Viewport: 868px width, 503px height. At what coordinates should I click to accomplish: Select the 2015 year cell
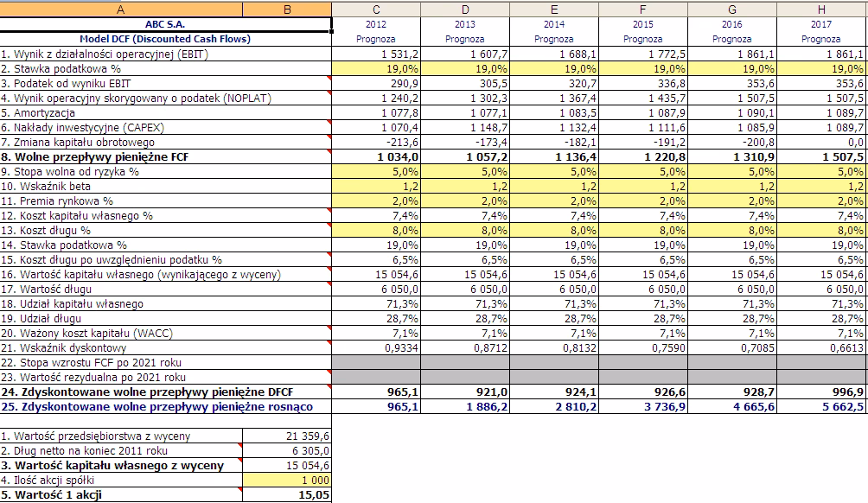pyautogui.click(x=643, y=24)
